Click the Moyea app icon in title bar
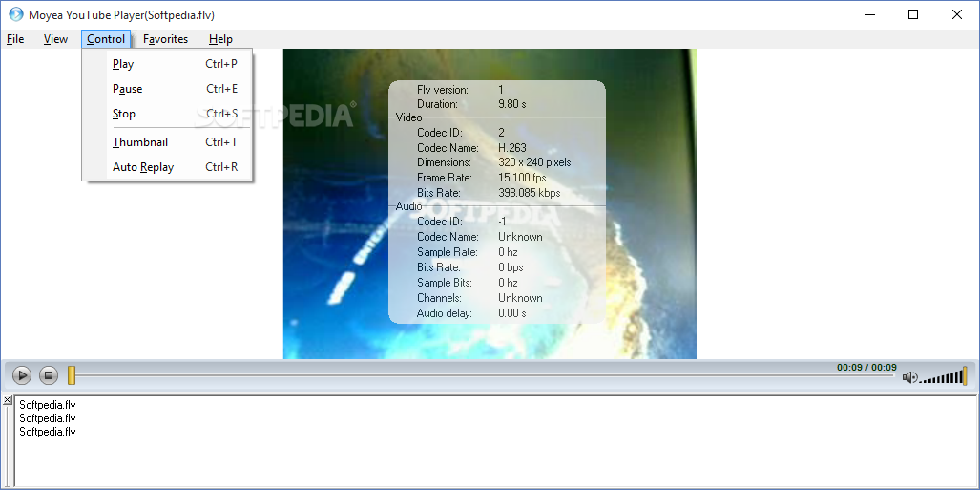This screenshot has width=980, height=490. click(16, 14)
